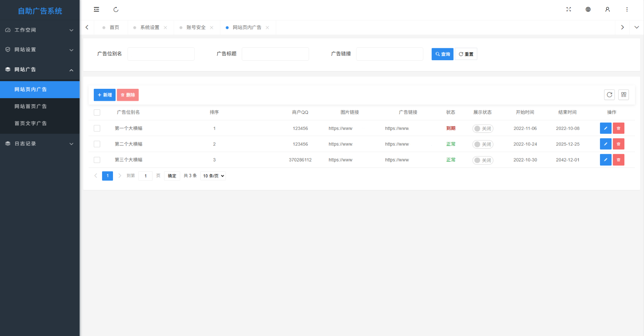This screenshot has height=336, width=644.
Task: Delete the 第一个大横幅 row
Action: (618, 128)
